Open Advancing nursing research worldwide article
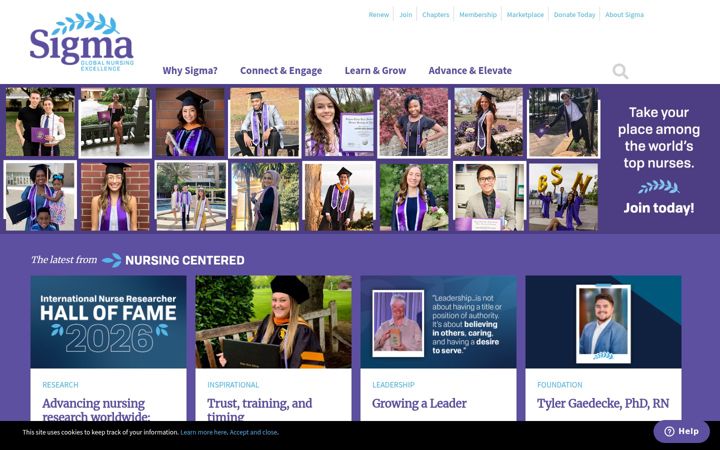 96,410
